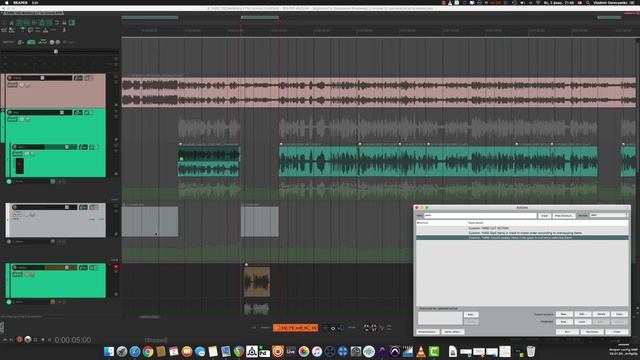
Task: Open VLC from the Dock
Action: (421, 351)
